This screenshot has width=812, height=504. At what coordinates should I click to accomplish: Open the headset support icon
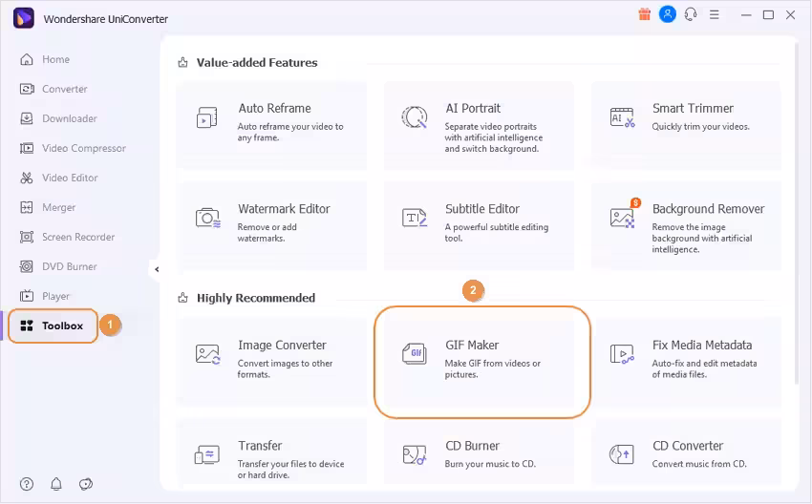(x=691, y=14)
